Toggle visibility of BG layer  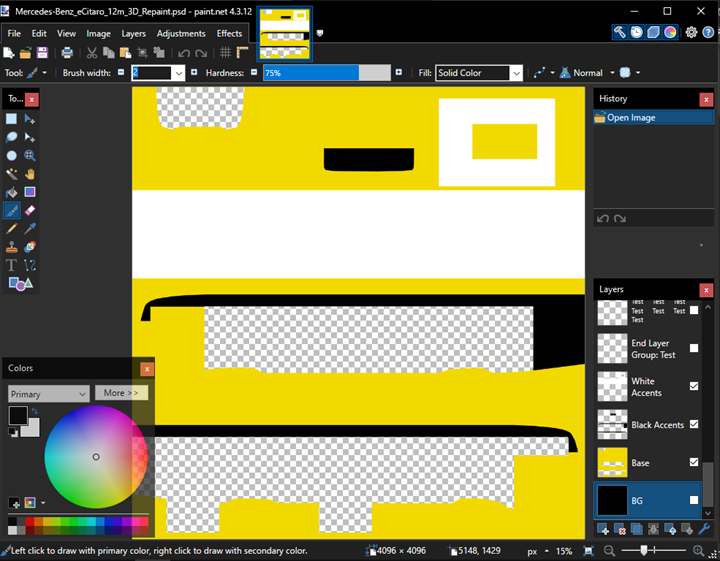pos(694,500)
